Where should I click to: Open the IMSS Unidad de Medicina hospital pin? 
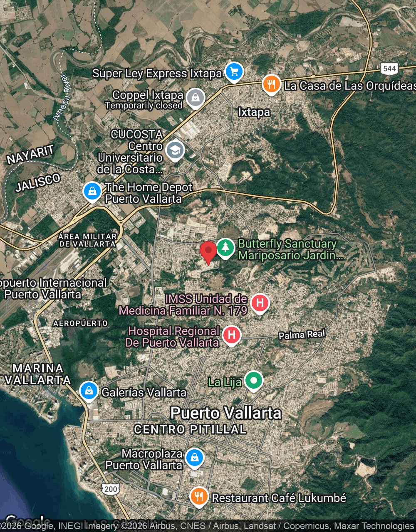[x=260, y=303]
